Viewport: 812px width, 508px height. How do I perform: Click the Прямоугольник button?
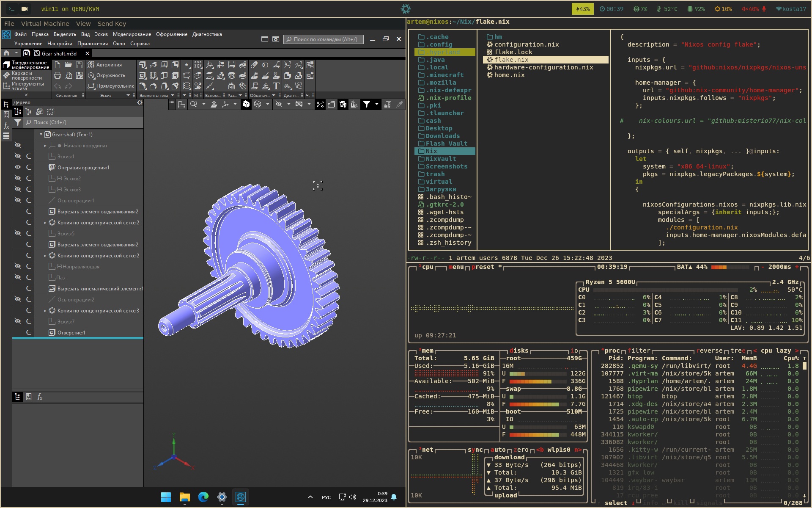(111, 86)
